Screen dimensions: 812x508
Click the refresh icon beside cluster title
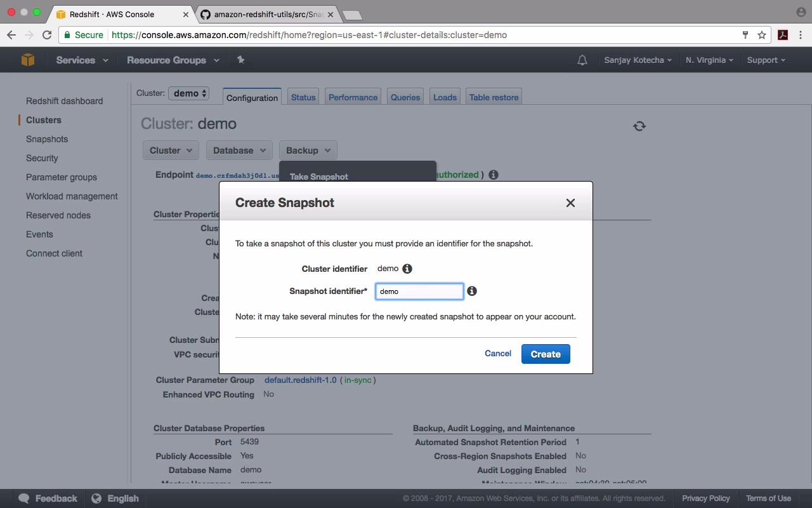click(x=639, y=126)
